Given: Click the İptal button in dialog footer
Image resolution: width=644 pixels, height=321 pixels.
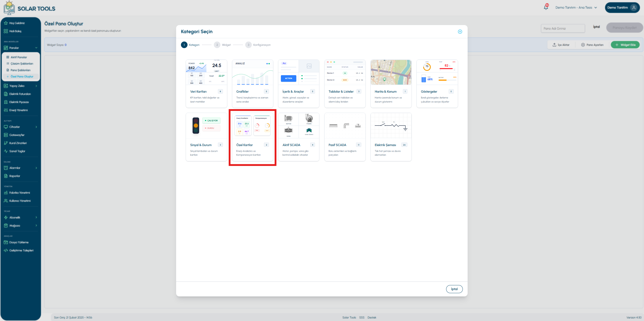Looking at the screenshot, I should [454, 289].
